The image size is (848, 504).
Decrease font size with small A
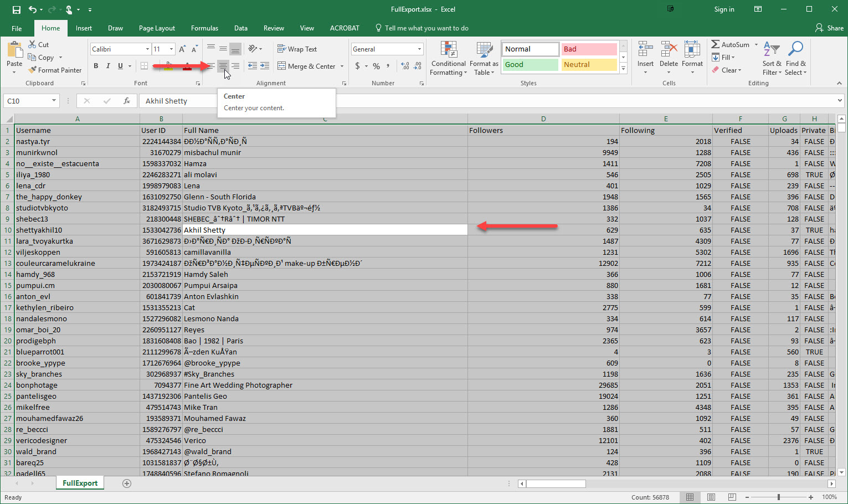[195, 49]
